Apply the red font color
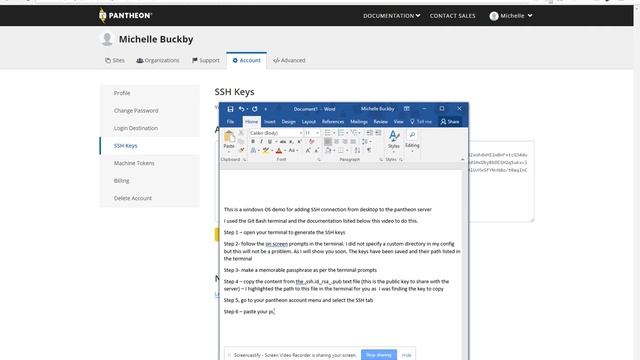640x360 pixels. point(279,150)
